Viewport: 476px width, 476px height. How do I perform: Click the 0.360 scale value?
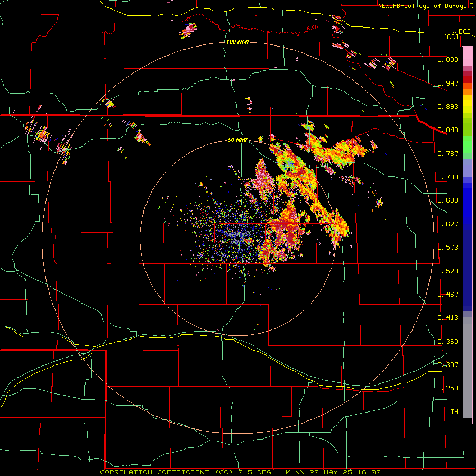(448, 342)
